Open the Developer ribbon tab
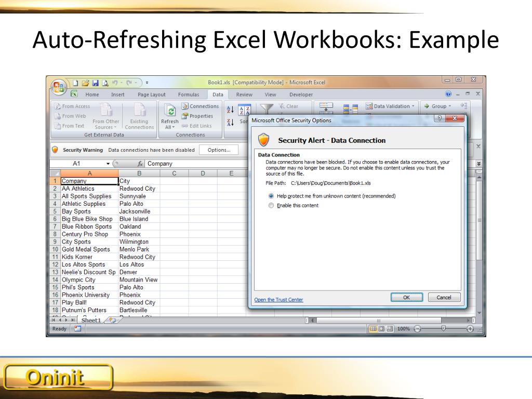 301,95
